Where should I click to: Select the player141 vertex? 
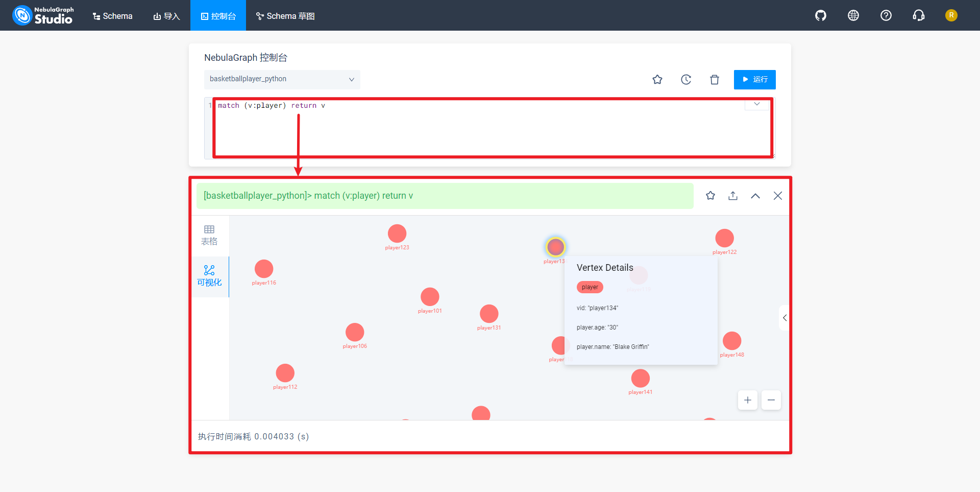pyautogui.click(x=640, y=378)
